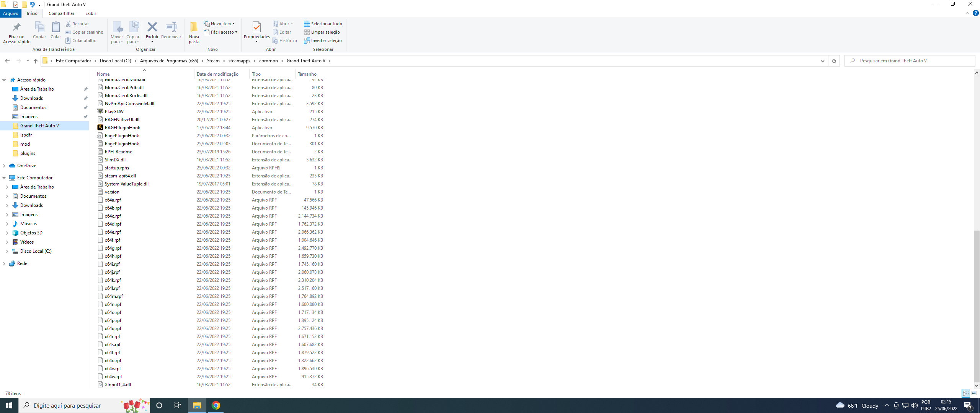The image size is (980, 413).
Task: Switch to large icons view in status bar
Action: point(974,393)
